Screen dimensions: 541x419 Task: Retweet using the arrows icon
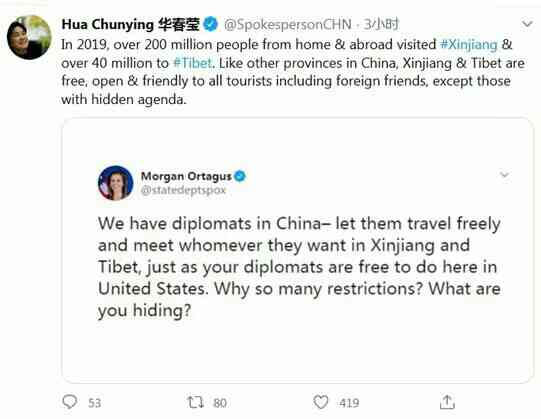click(195, 402)
